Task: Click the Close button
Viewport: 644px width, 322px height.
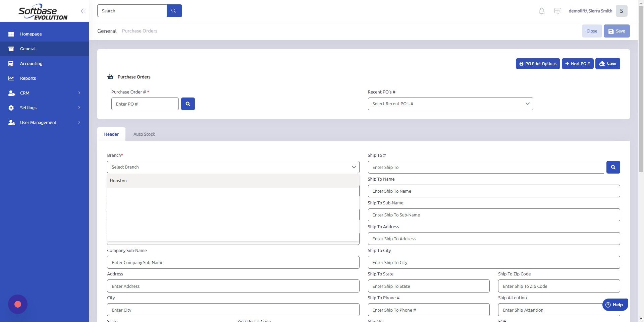Action: pyautogui.click(x=592, y=31)
